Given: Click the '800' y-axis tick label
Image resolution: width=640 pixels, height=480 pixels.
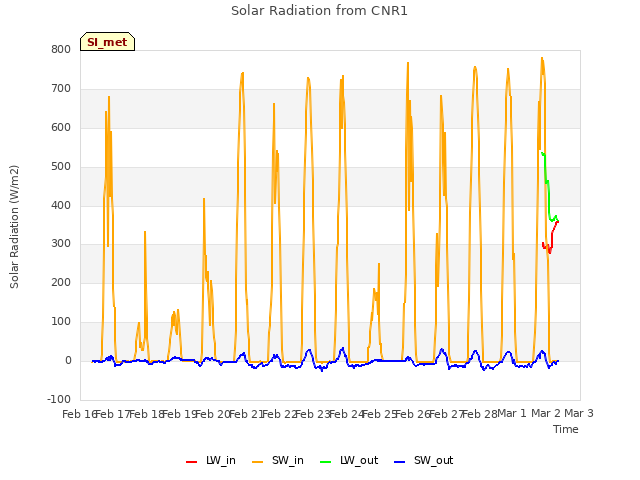Looking at the screenshot, I should coord(61,49).
